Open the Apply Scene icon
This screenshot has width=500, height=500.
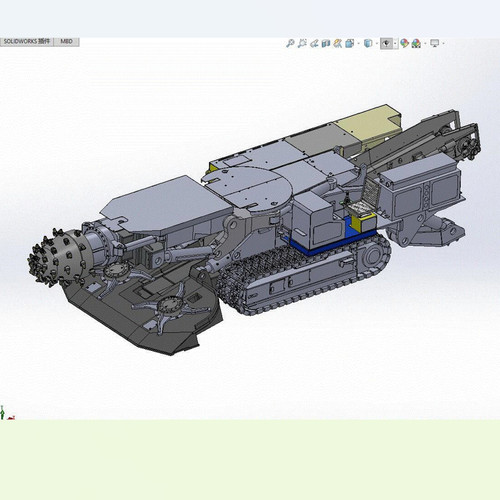pos(416,43)
